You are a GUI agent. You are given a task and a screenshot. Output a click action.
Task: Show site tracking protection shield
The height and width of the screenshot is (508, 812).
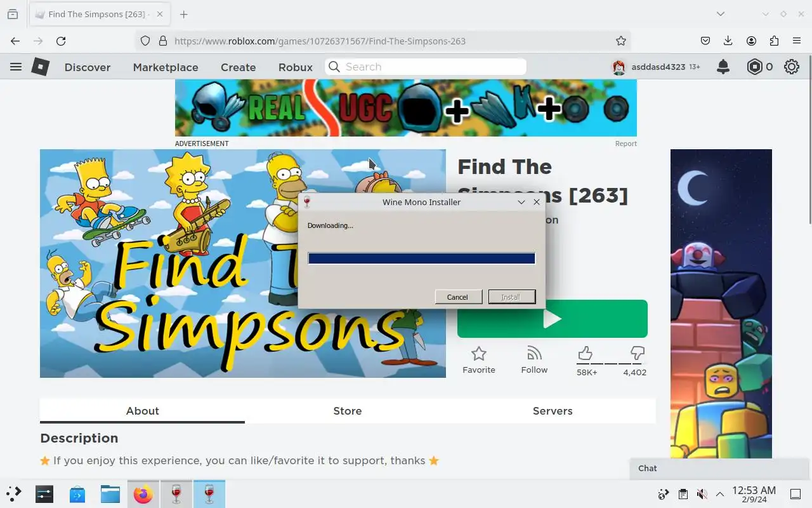tap(145, 41)
